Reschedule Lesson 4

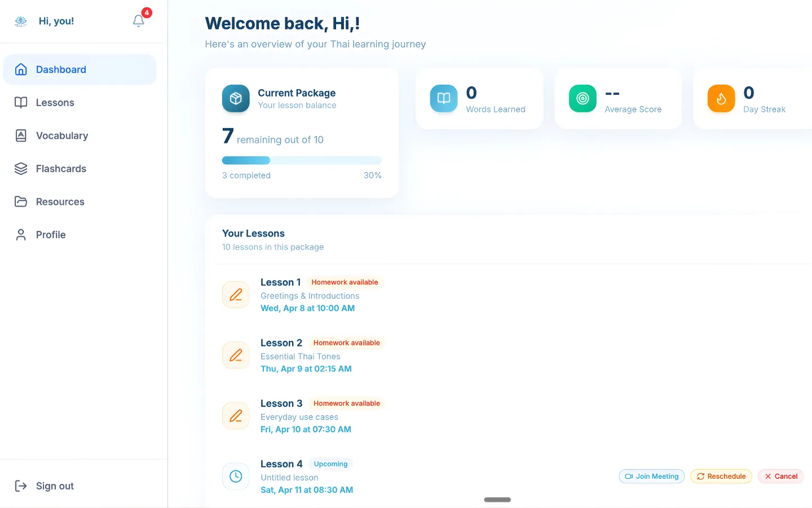(721, 476)
